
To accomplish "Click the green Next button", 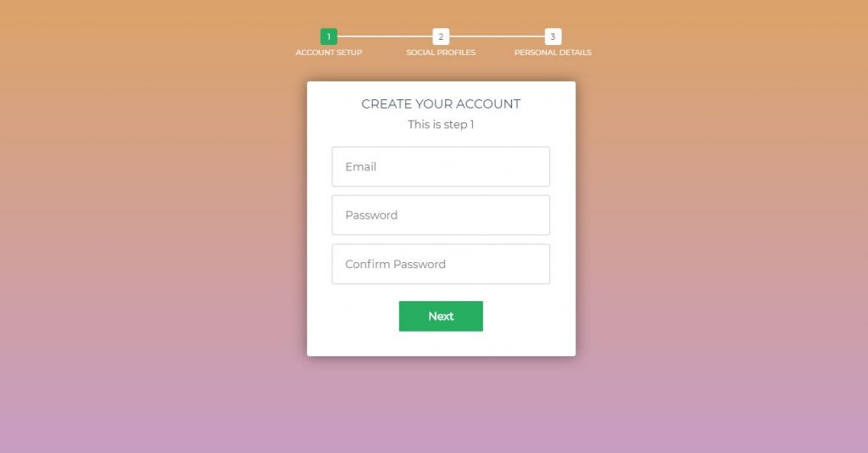I will [441, 316].
